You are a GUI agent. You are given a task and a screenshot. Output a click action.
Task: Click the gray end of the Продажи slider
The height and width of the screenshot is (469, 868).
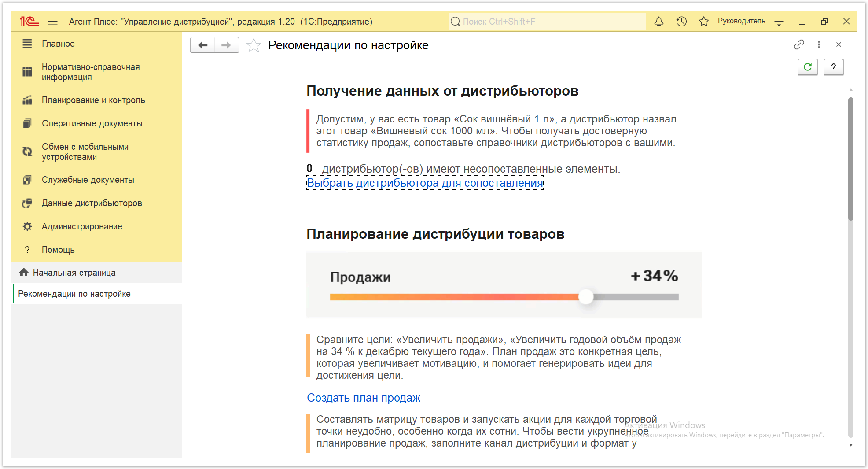point(636,297)
